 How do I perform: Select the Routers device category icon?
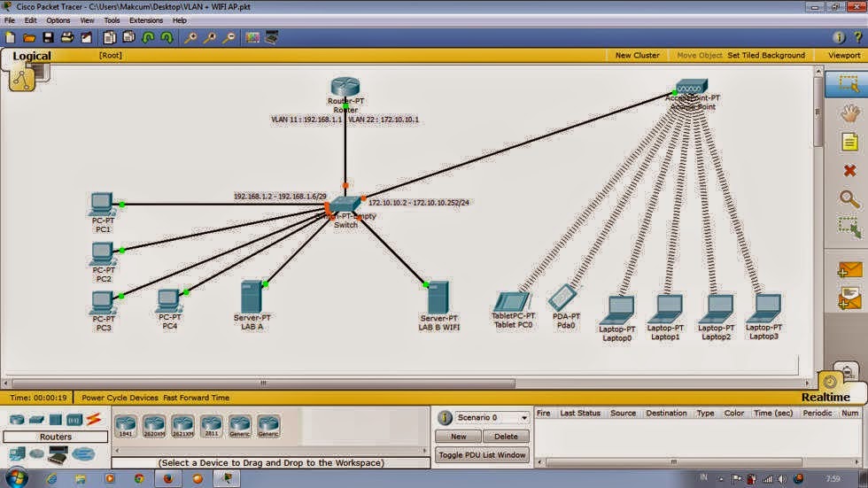tap(17, 420)
